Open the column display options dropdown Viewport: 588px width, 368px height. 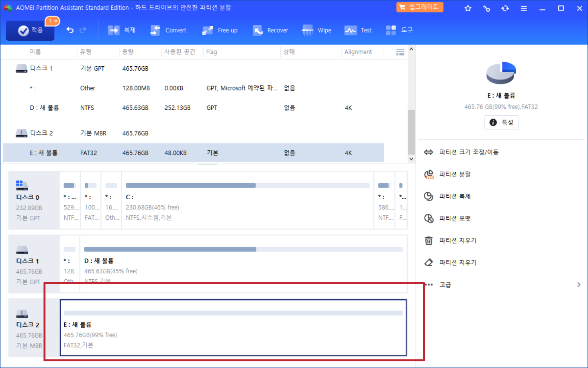tap(400, 51)
